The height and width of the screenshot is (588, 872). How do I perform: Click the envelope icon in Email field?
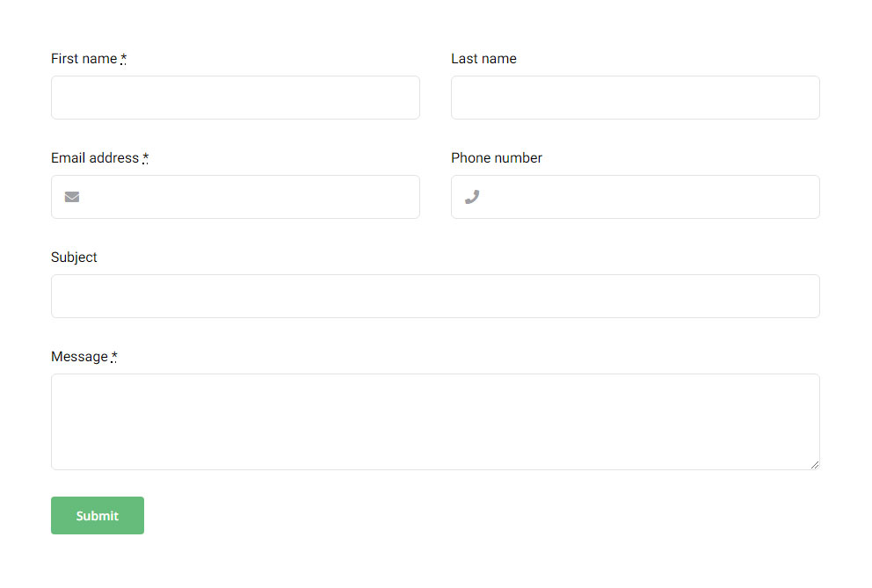pos(72,197)
